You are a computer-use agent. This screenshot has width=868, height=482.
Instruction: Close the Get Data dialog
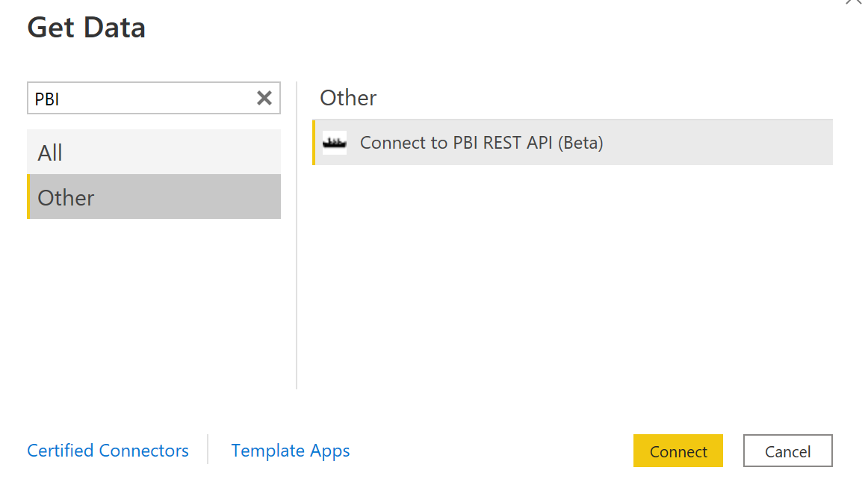(853, 2)
